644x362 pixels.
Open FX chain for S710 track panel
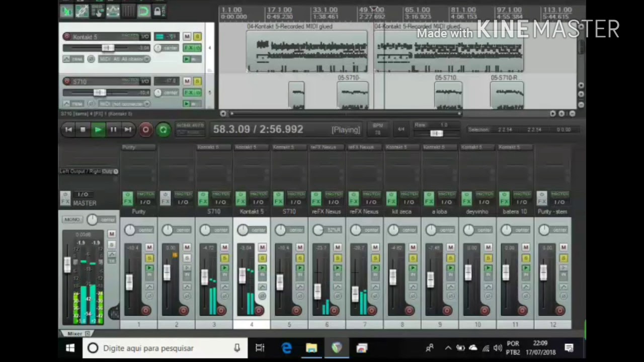190,93
